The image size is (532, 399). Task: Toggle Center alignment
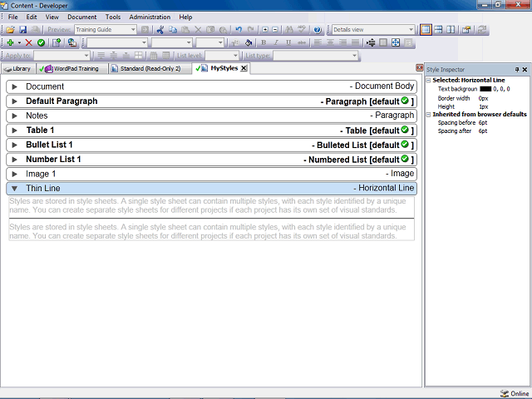330,42
